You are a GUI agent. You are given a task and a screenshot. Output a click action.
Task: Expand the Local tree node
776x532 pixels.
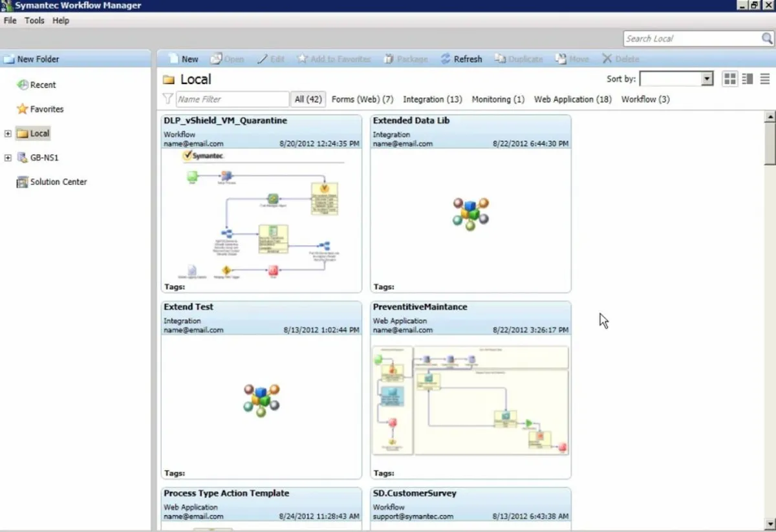(8, 134)
